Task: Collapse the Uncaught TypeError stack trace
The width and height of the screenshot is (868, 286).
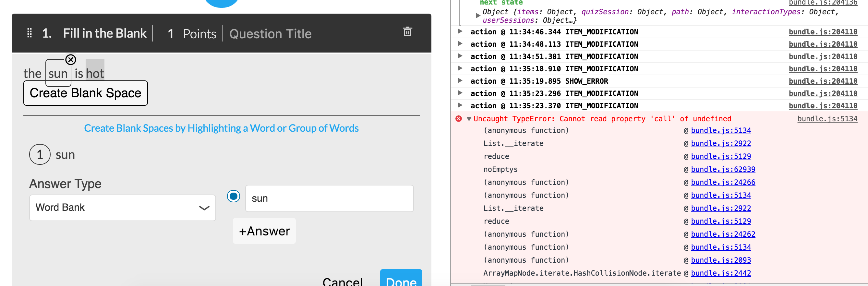Action: (468, 119)
